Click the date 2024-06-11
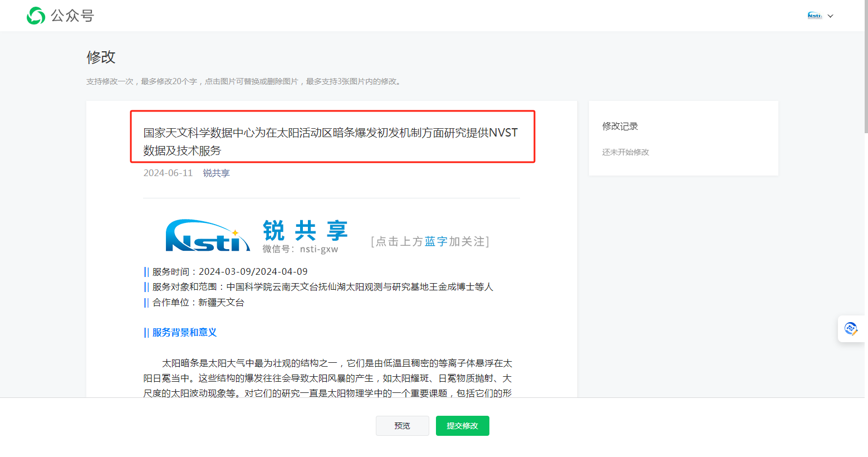Viewport: 868px width, 457px height. pyautogui.click(x=168, y=173)
